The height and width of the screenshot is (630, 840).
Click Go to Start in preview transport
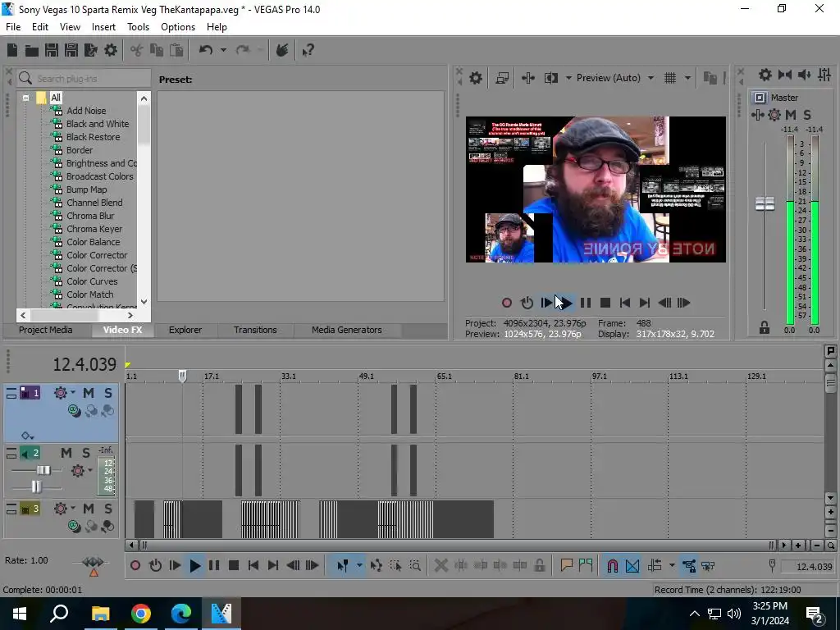pos(624,303)
